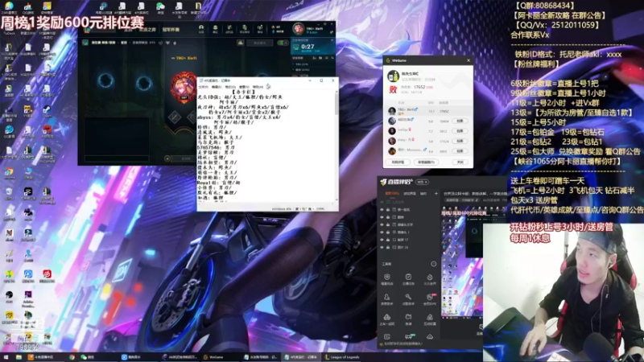The width and height of the screenshot is (644, 362).
Task: Click the toolbox settings circle icon
Action: [x=434, y=264]
